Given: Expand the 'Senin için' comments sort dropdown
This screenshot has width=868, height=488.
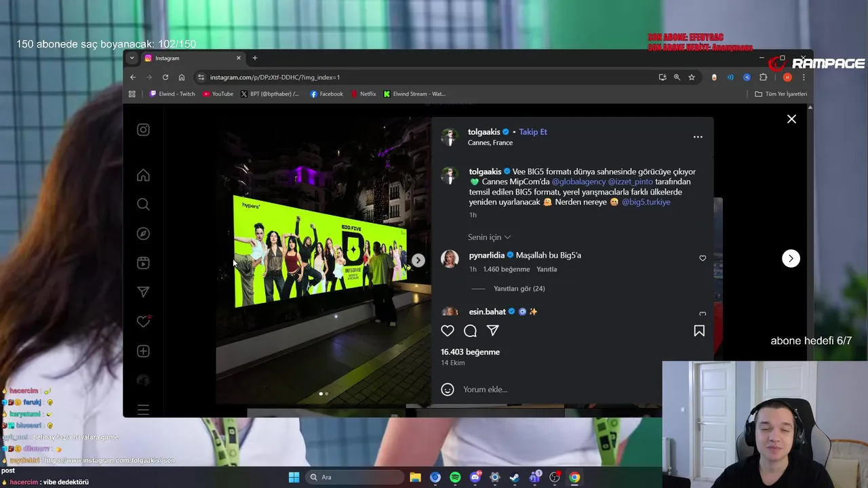Looking at the screenshot, I should (x=489, y=237).
